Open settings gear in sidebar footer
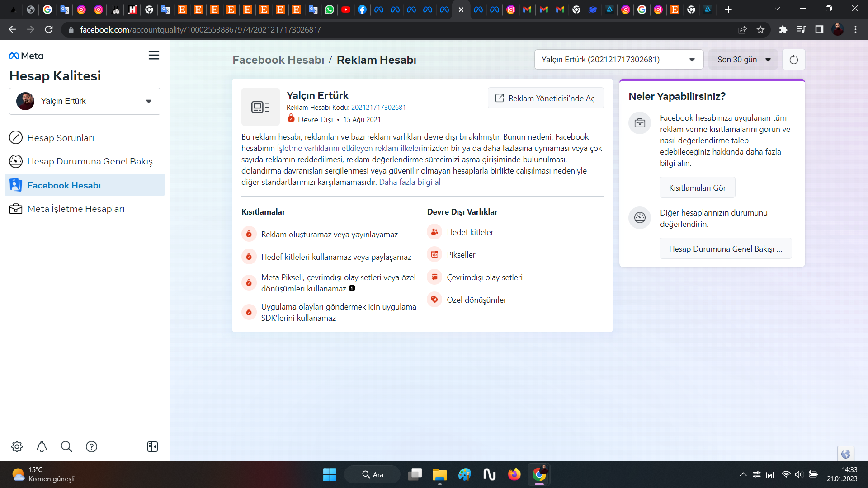 pos(17,446)
